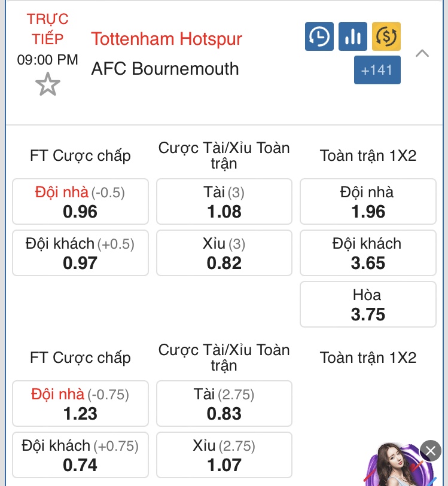Open the blue bar chart statistics icon

(352, 36)
